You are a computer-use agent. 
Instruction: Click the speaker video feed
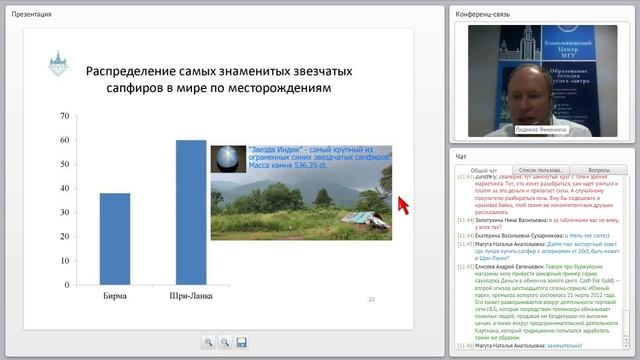[x=542, y=81]
